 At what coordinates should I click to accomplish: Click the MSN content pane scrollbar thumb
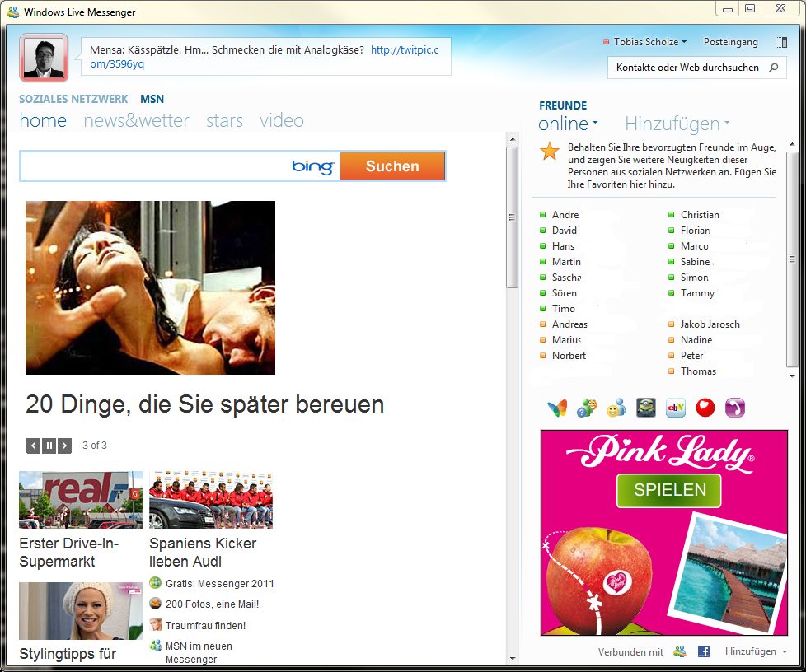point(512,217)
